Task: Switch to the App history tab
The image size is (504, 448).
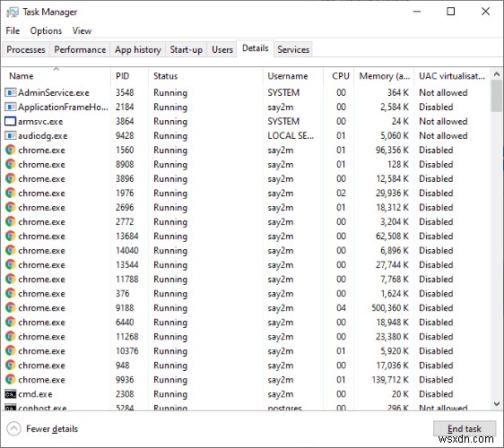Action: [x=138, y=50]
